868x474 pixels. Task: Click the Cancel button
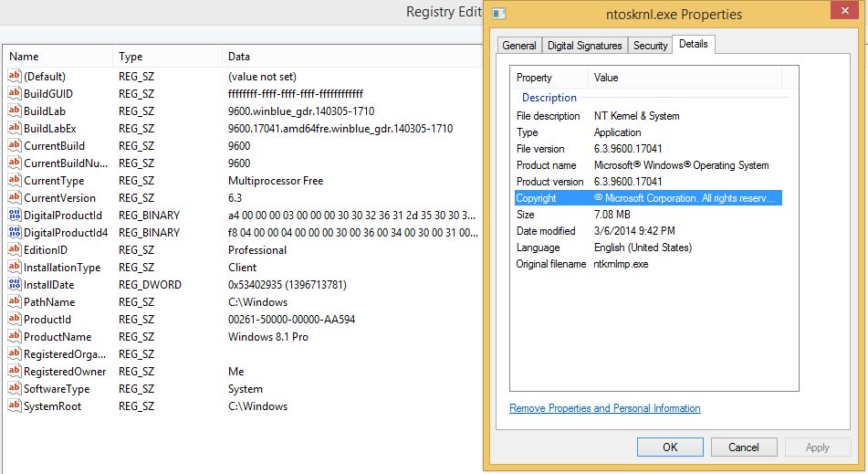coord(744,447)
